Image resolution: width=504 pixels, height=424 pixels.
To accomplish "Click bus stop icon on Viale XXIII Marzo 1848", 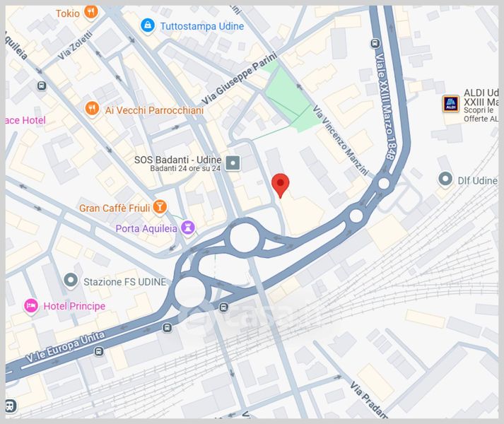I will [375, 43].
